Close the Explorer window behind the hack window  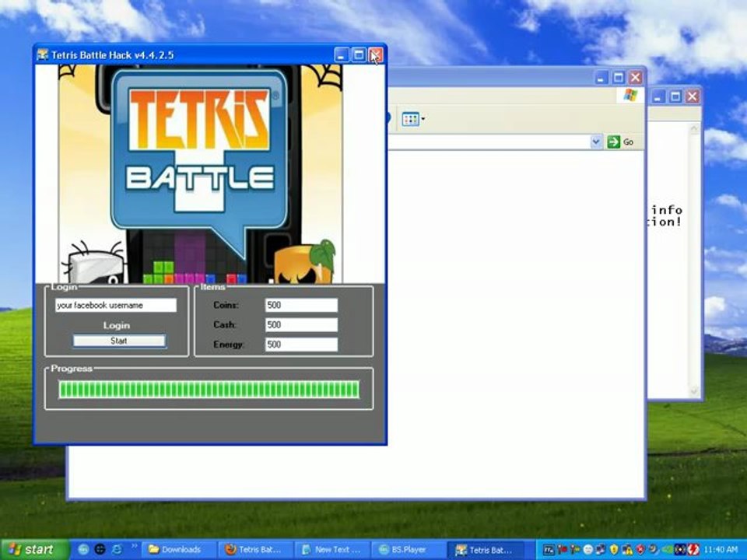636,78
